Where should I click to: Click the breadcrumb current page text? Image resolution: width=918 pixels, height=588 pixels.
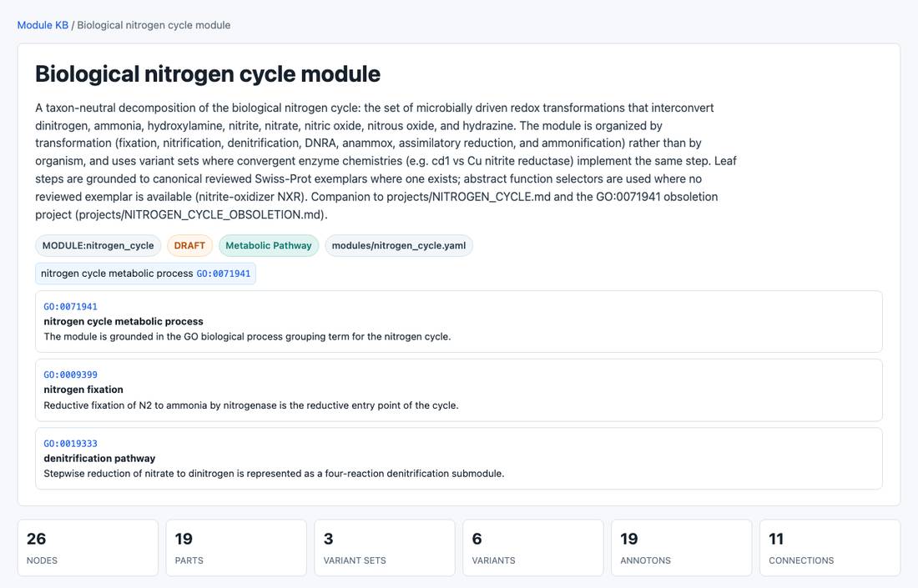(154, 25)
